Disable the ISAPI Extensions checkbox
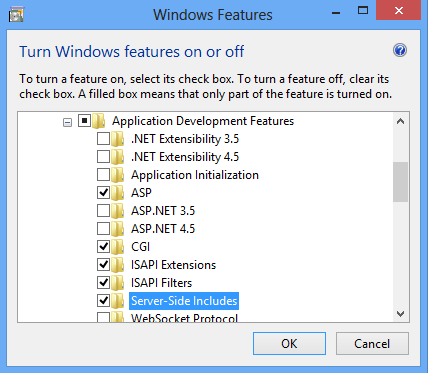The height and width of the screenshot is (373, 428). coord(103,265)
